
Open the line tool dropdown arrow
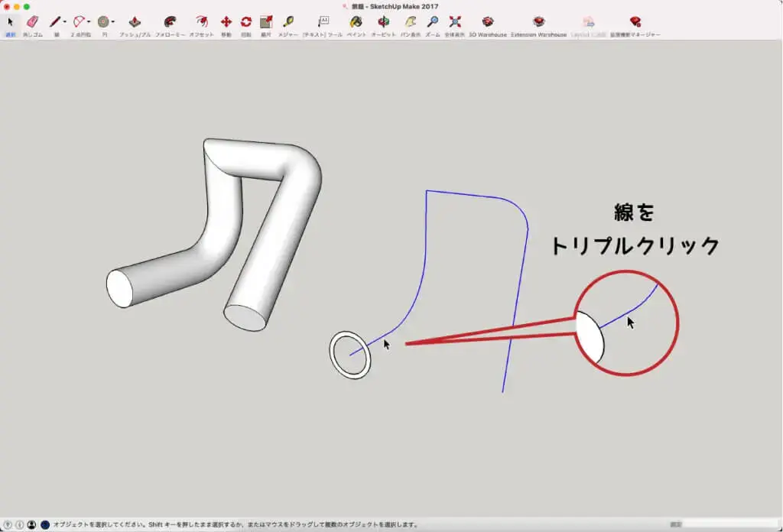65,22
